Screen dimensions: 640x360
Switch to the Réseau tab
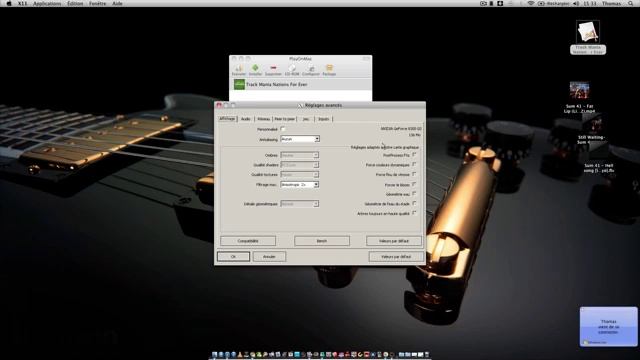click(264, 119)
